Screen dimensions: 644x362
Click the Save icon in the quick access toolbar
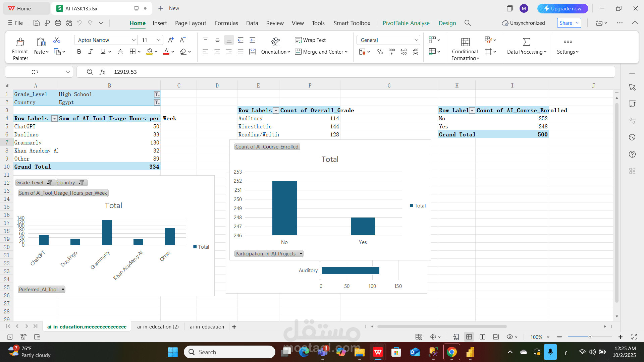pyautogui.click(x=37, y=23)
